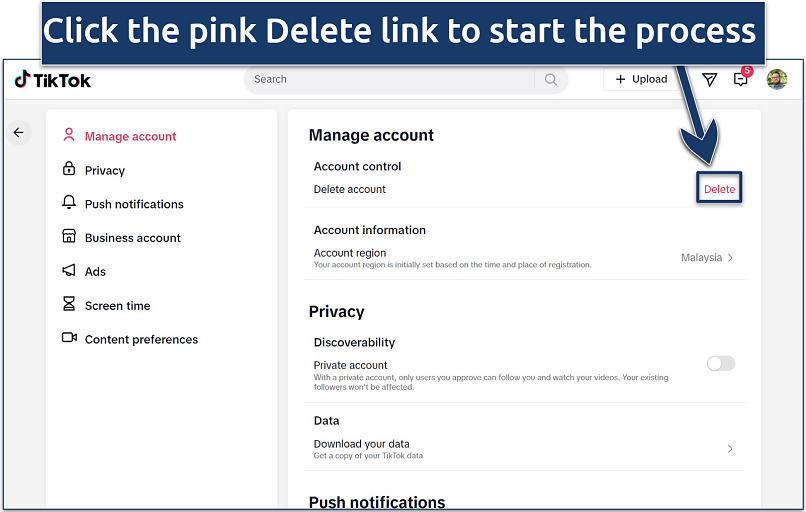Expand the Account region Malaysia chevron
Image resolution: width=806 pixels, height=512 pixels.
[730, 258]
